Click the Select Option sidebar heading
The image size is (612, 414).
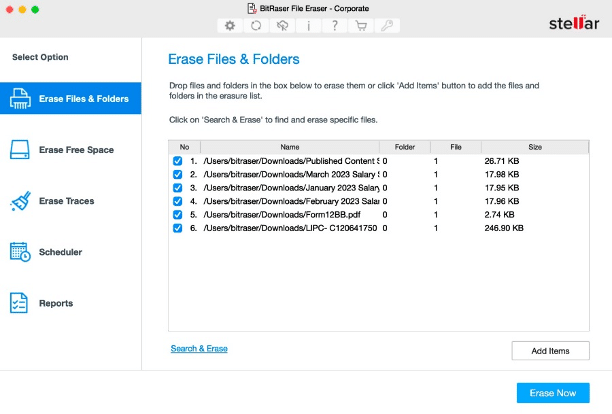tap(40, 57)
